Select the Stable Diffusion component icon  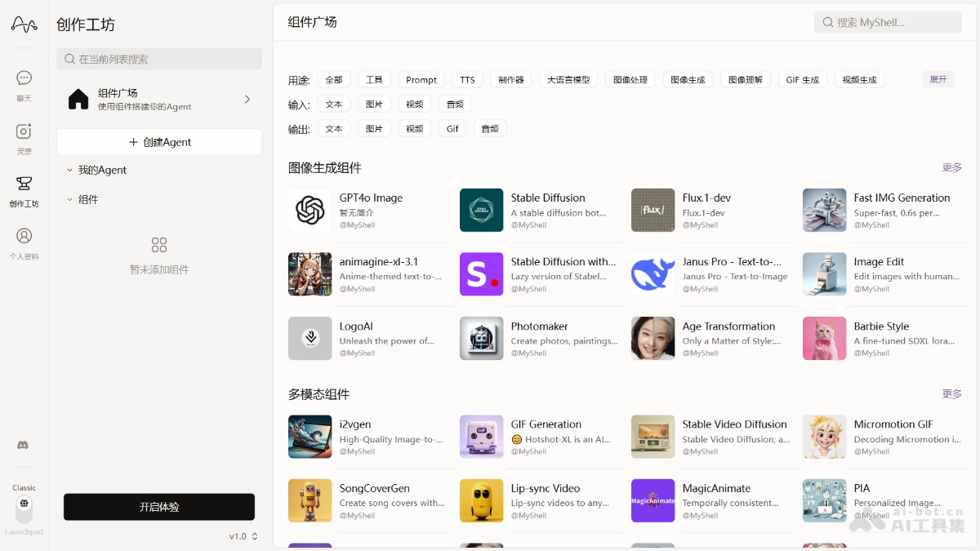click(481, 211)
